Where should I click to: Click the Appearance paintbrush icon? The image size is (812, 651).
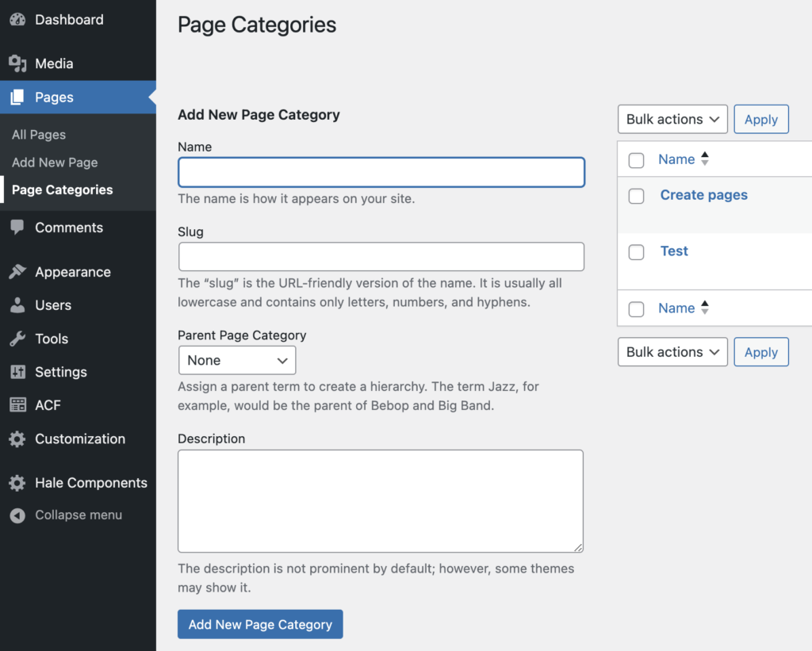pyautogui.click(x=17, y=272)
